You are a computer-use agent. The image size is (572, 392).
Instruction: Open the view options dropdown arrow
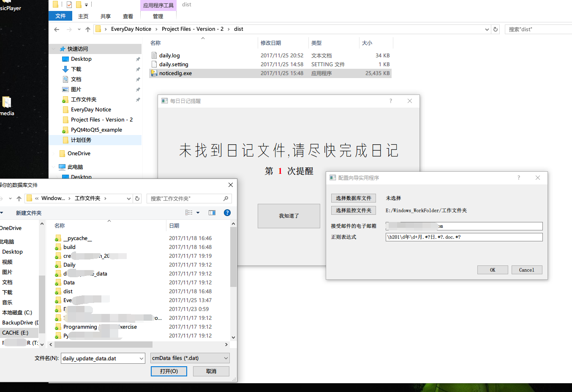[x=198, y=213]
